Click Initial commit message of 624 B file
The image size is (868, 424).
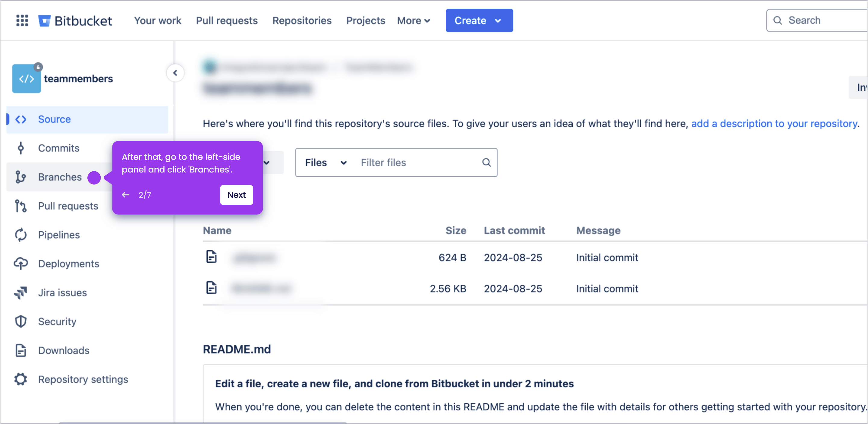coord(607,258)
